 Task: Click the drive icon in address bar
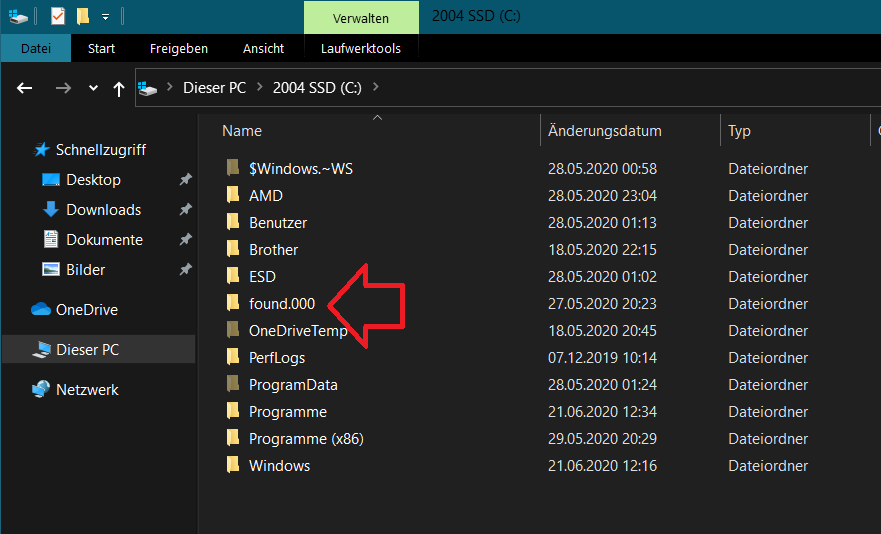pyautogui.click(x=148, y=88)
